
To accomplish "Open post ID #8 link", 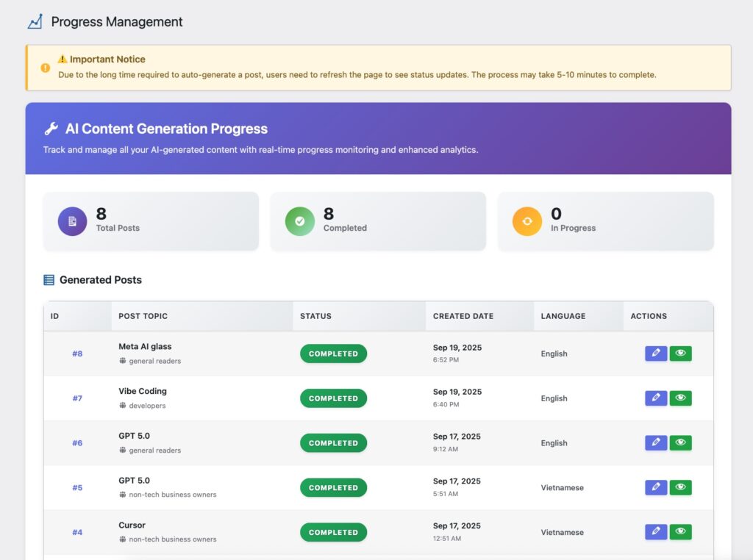I will [77, 353].
